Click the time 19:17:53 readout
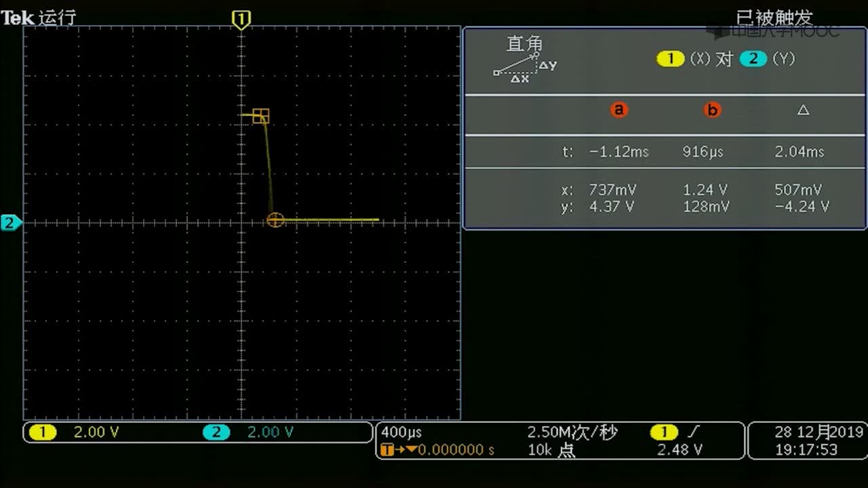This screenshot has width=868, height=488. click(x=806, y=450)
